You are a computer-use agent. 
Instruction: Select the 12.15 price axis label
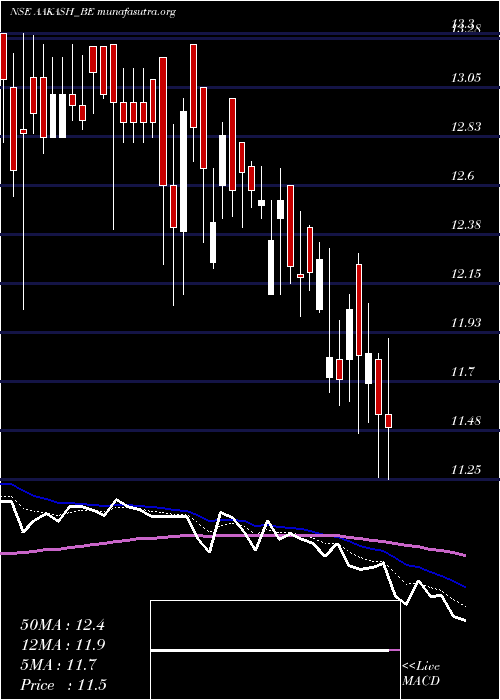coord(467,275)
